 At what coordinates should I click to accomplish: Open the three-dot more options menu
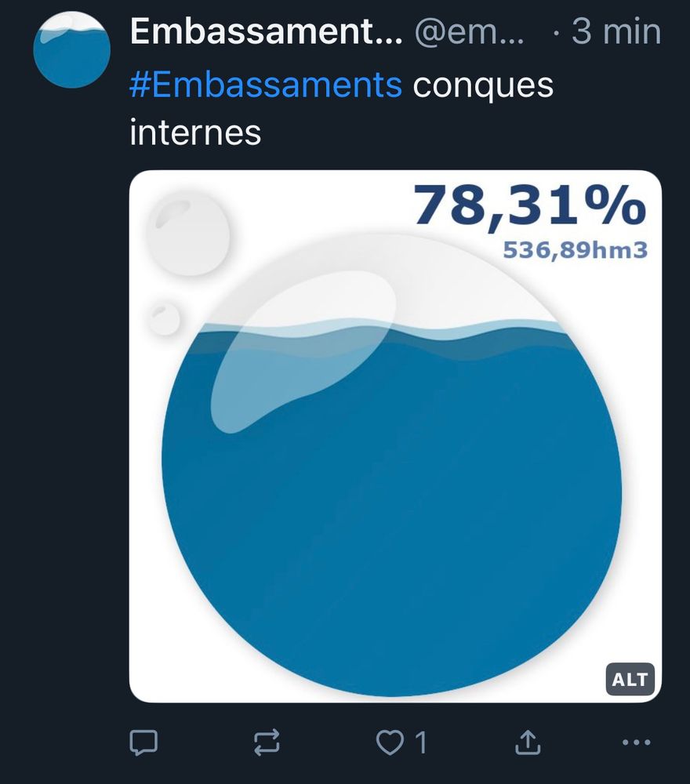636,742
